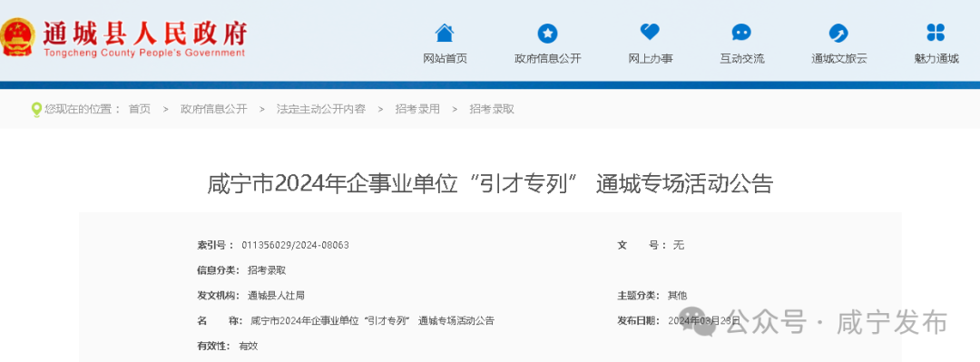Open 招考录取 in the breadcrumb

tap(492, 109)
